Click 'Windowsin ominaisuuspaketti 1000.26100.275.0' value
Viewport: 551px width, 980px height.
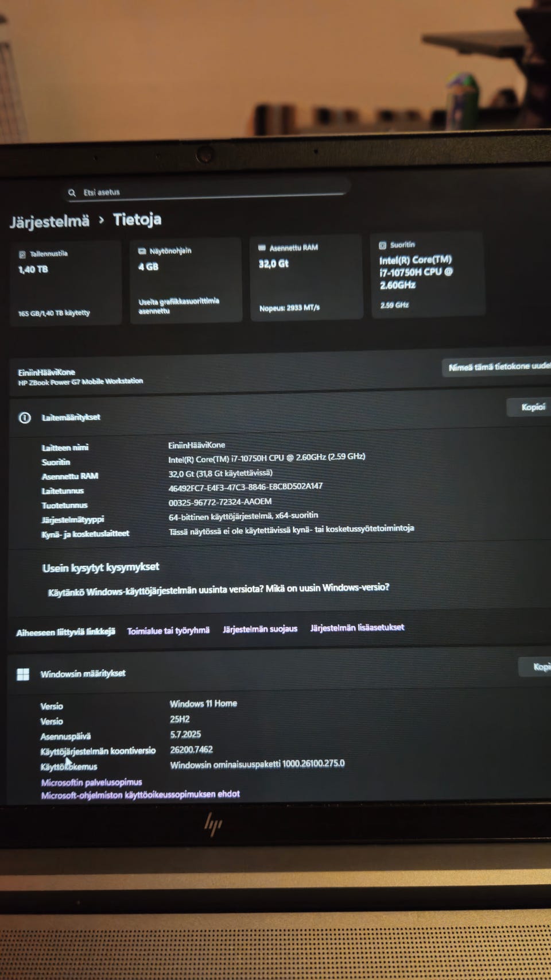pyautogui.click(x=257, y=764)
